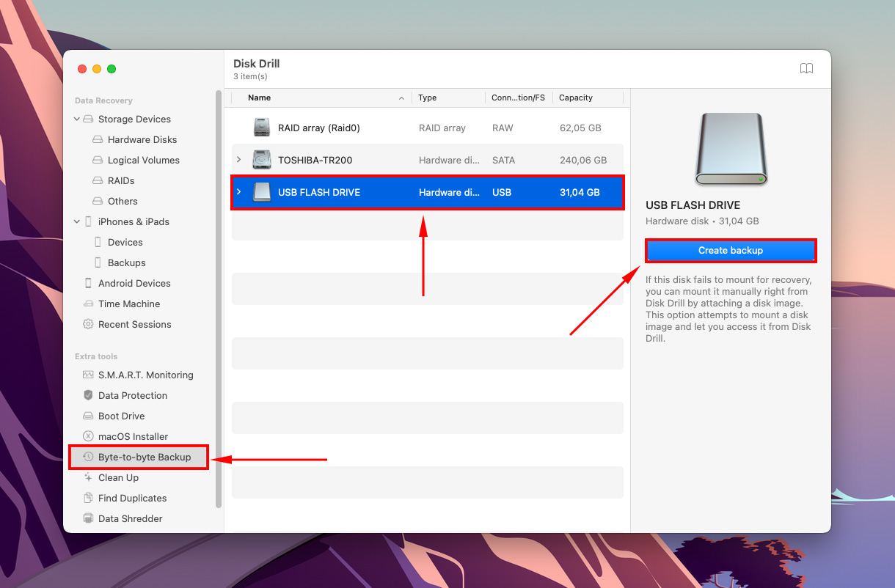The image size is (895, 588).
Task: Expand the TOSHIBA-TR200 row
Action: (x=238, y=160)
